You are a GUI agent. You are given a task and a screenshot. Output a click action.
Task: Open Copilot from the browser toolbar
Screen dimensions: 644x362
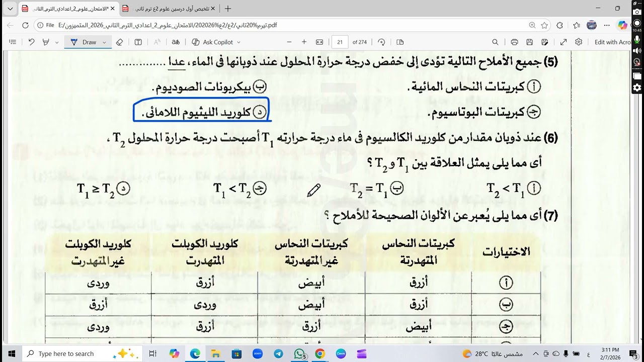(x=623, y=25)
